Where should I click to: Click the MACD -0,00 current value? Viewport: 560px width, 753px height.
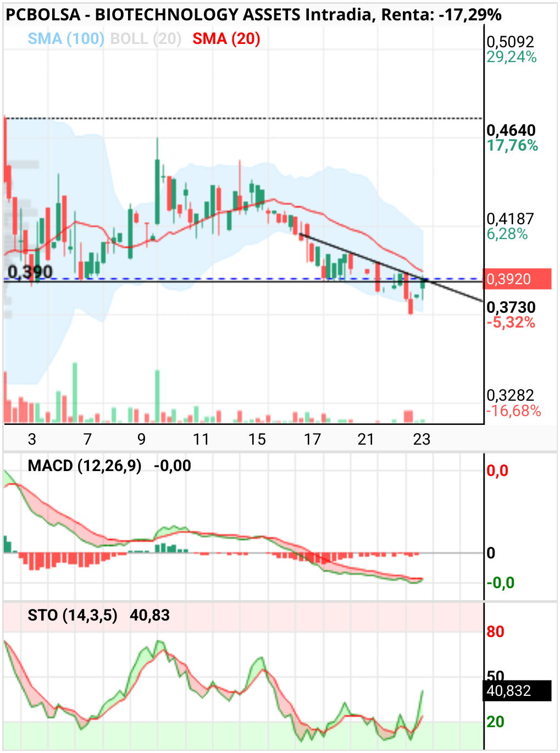tap(173, 466)
